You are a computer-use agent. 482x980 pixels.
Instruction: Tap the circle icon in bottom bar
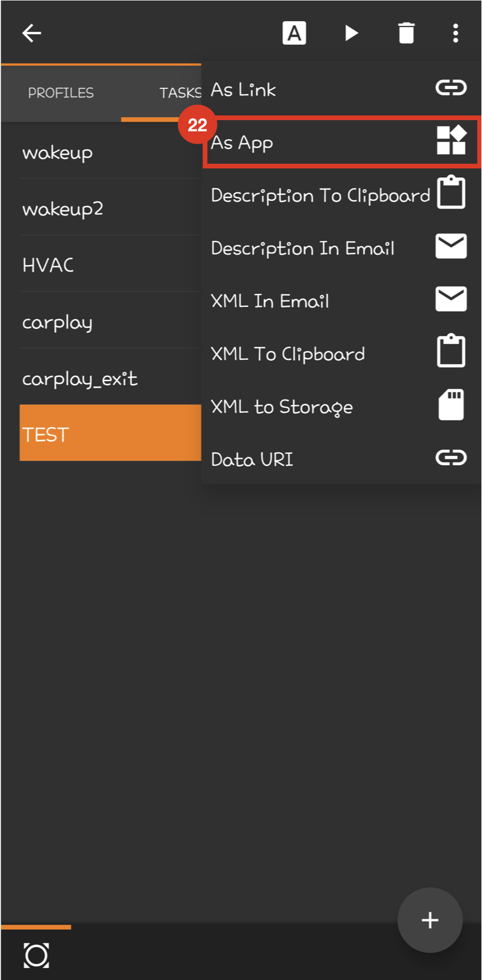coord(36,955)
